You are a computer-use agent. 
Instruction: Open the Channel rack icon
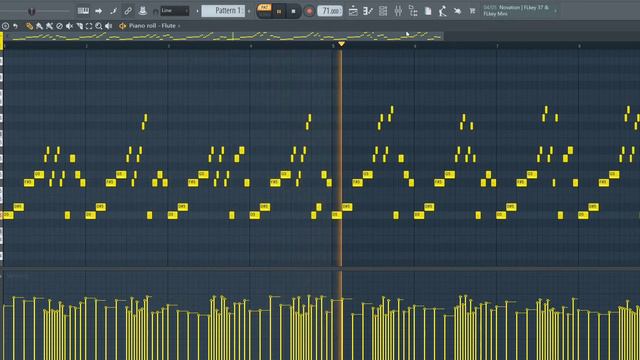(383, 11)
